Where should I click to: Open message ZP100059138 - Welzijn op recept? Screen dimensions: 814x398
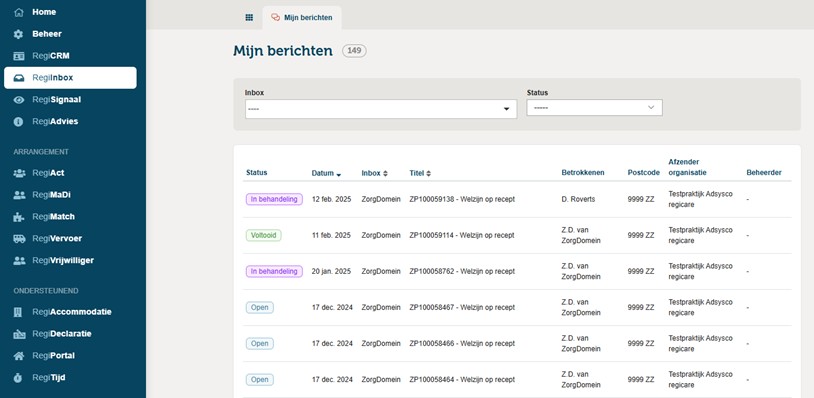462,199
